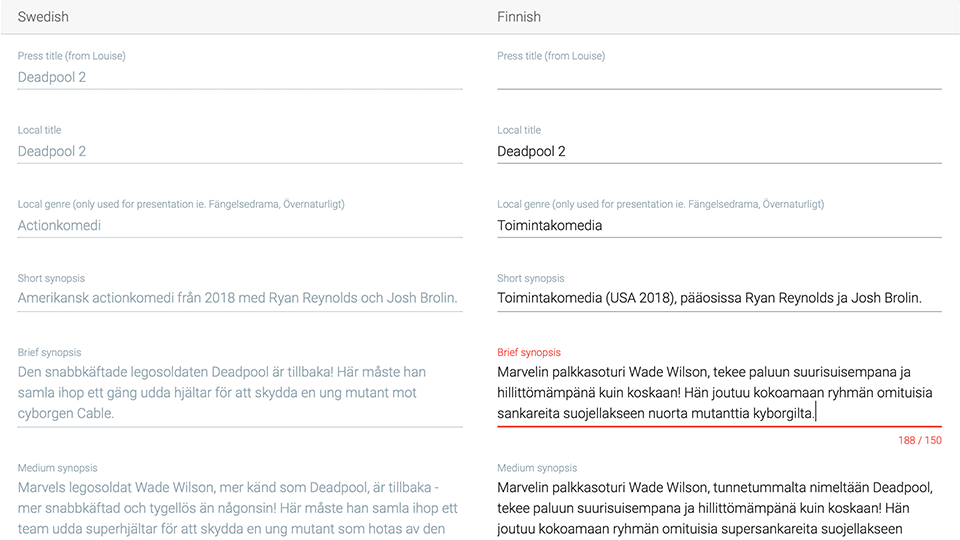Click the Swedish Local genre label
The height and width of the screenshot is (540, 960).
tap(181, 204)
